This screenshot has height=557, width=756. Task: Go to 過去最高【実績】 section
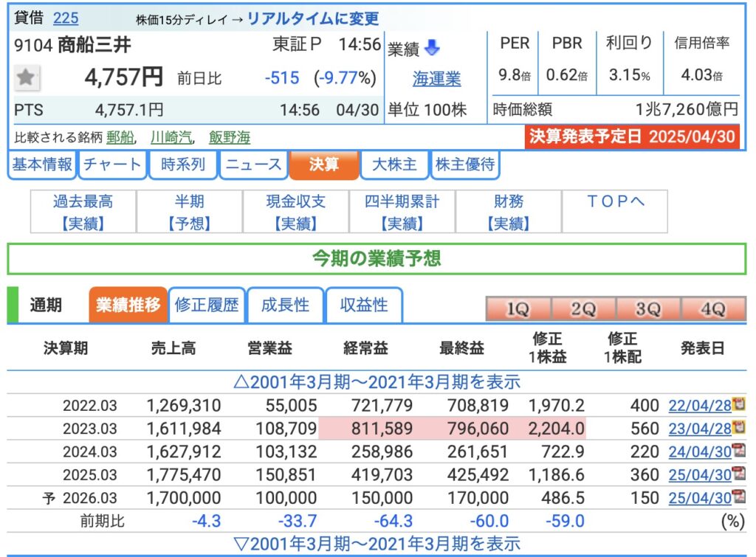click(x=83, y=212)
